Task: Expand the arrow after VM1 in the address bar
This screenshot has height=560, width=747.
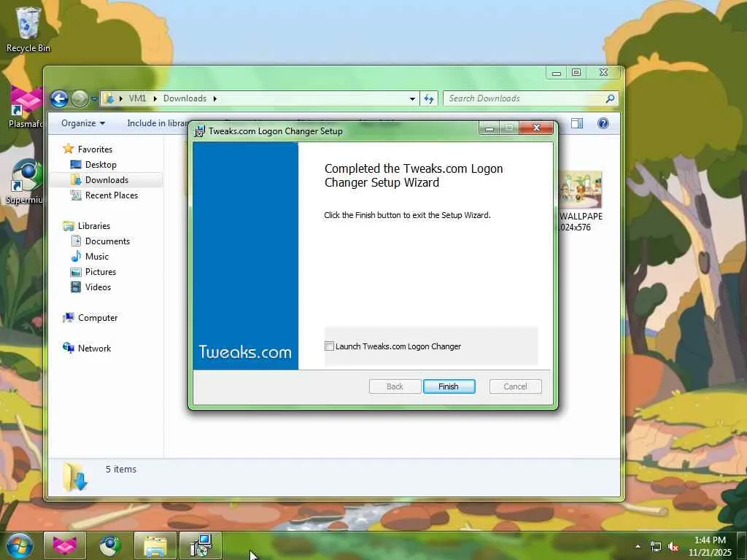Action: (x=155, y=98)
